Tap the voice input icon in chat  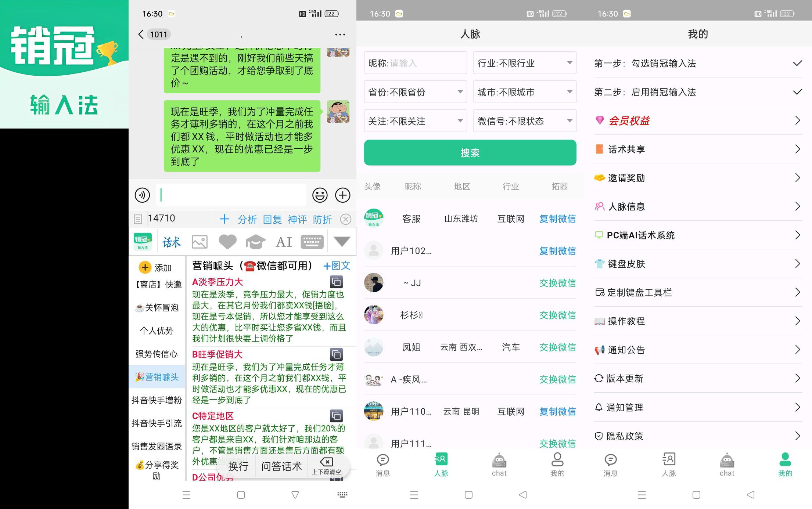[x=142, y=195]
